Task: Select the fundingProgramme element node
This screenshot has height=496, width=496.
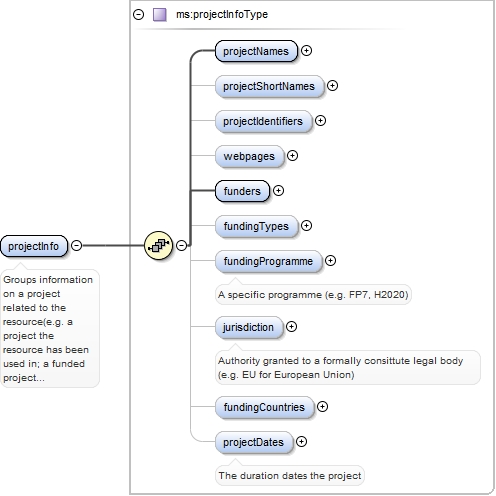Action: pos(269,261)
